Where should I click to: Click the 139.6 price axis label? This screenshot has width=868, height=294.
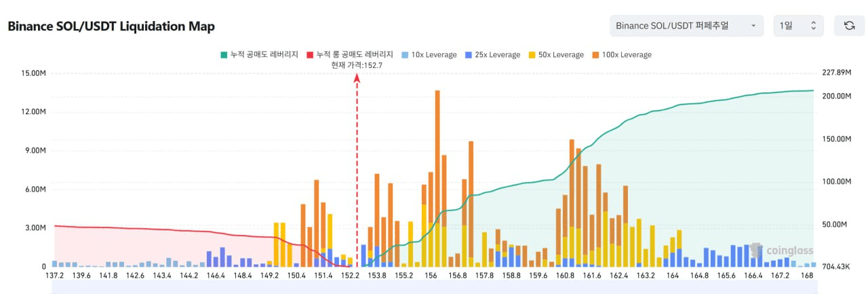click(81, 276)
